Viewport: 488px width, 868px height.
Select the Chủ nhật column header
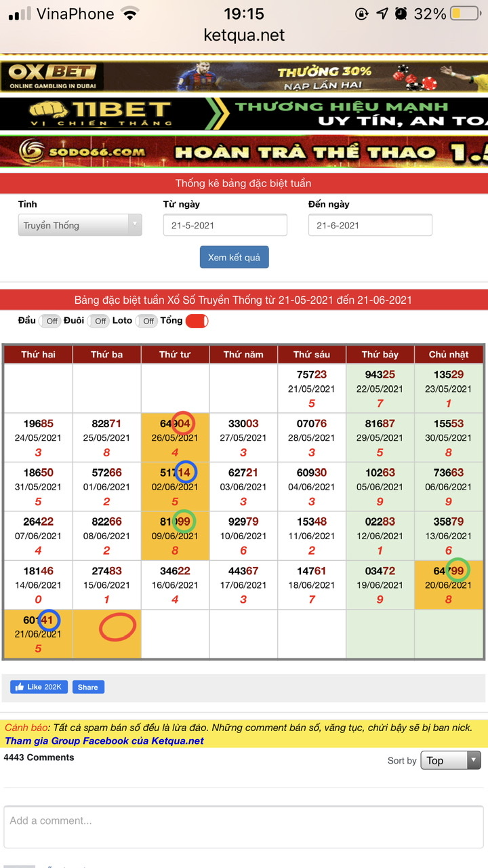coord(449,355)
